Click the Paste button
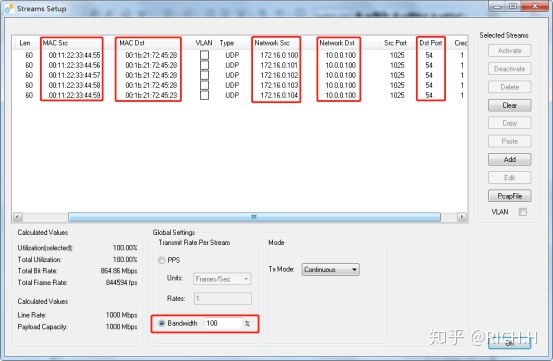Screen dimensions: 553x361 (510, 141)
